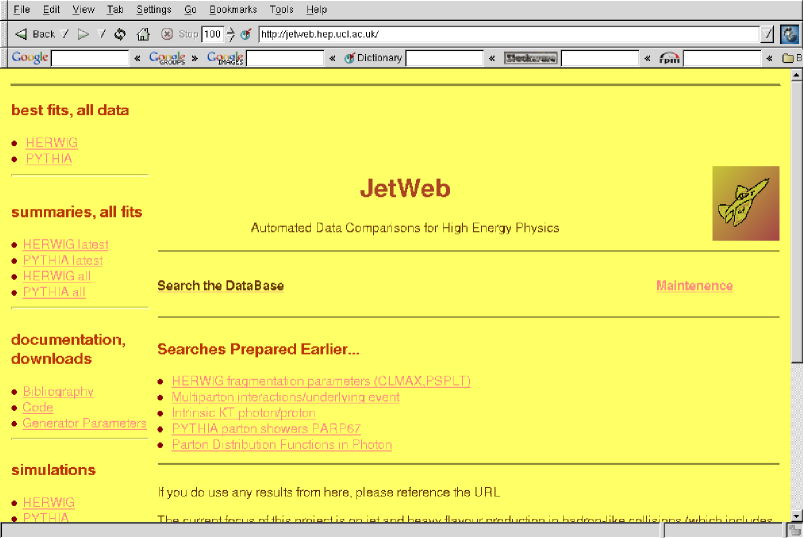Click the zoom level stepper arrows
Screen dimensions: 804x538
(x=231, y=34)
